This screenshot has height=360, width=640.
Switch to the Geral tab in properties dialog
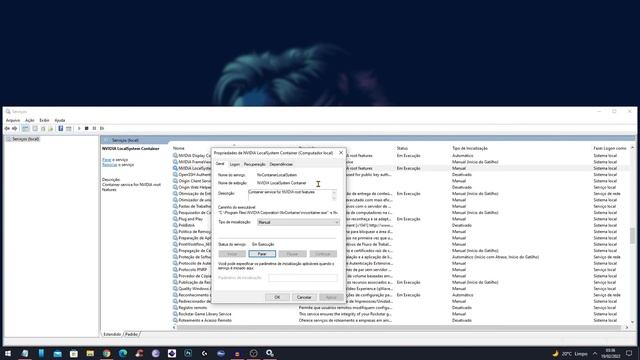220,164
